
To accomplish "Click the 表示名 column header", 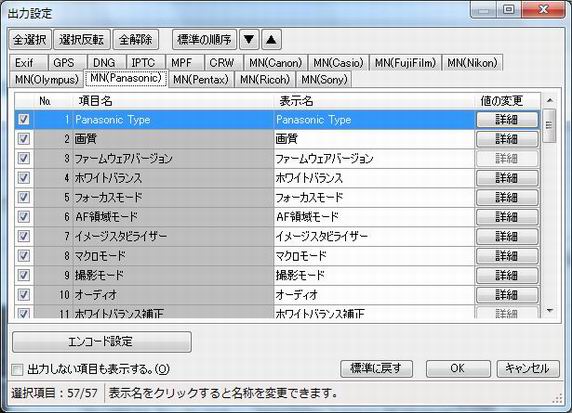I will (374, 101).
